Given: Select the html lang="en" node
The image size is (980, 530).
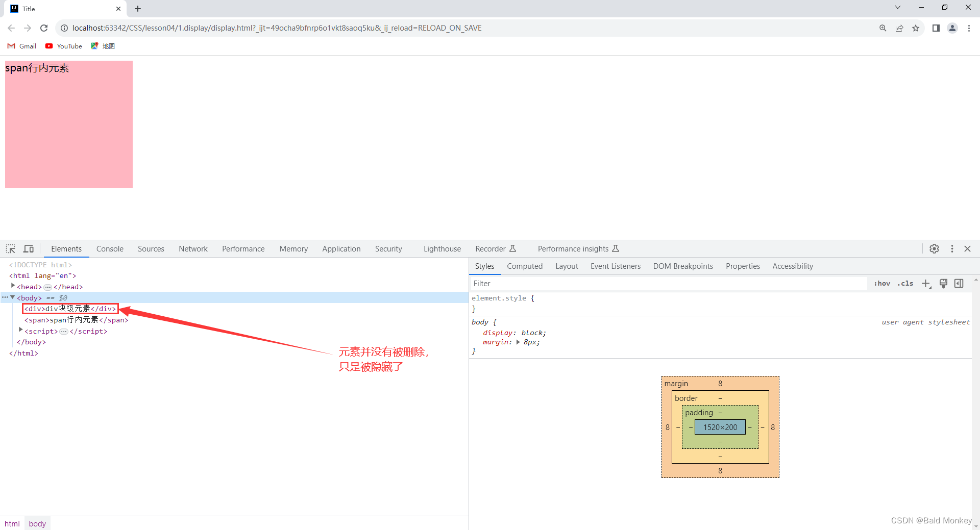Looking at the screenshot, I should click(42, 275).
